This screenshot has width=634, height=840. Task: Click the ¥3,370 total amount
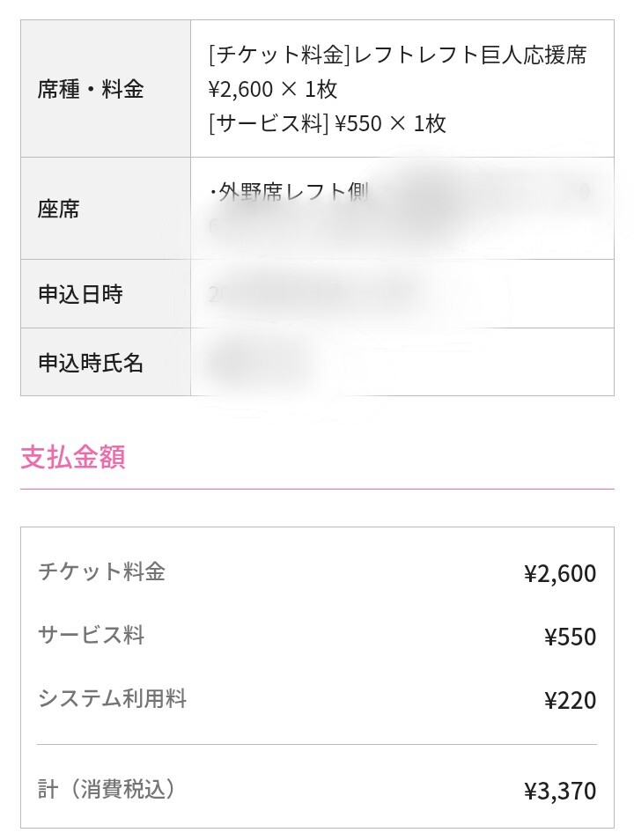[560, 791]
